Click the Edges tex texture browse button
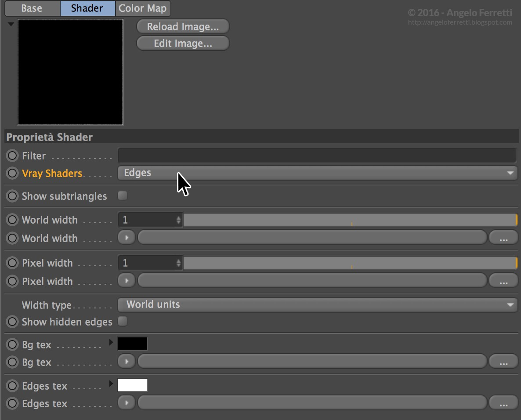 pos(504,403)
